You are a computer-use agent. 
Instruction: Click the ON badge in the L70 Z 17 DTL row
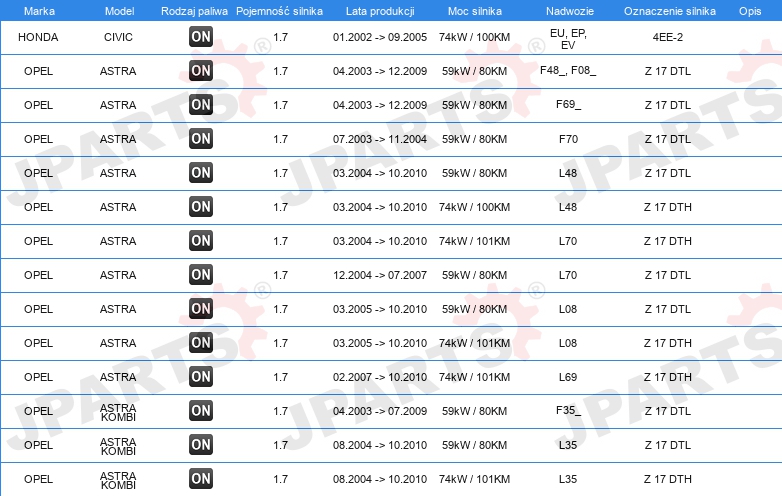[x=201, y=274]
